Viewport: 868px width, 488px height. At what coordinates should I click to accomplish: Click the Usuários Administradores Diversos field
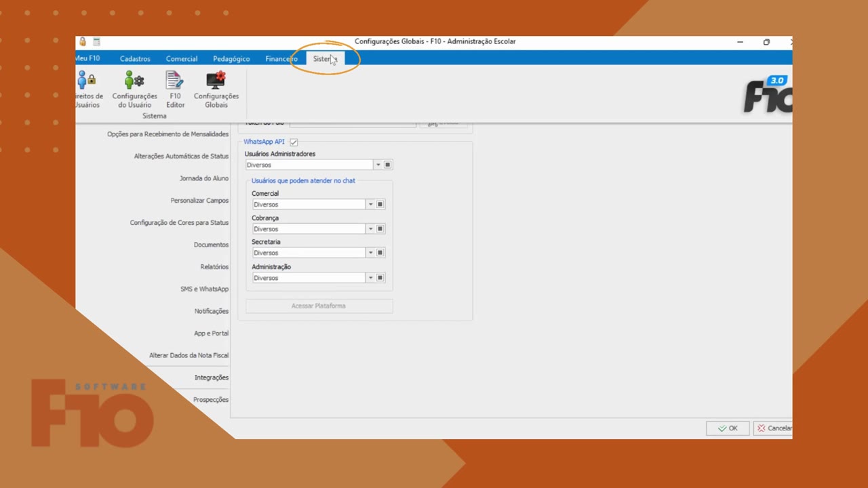click(309, 165)
